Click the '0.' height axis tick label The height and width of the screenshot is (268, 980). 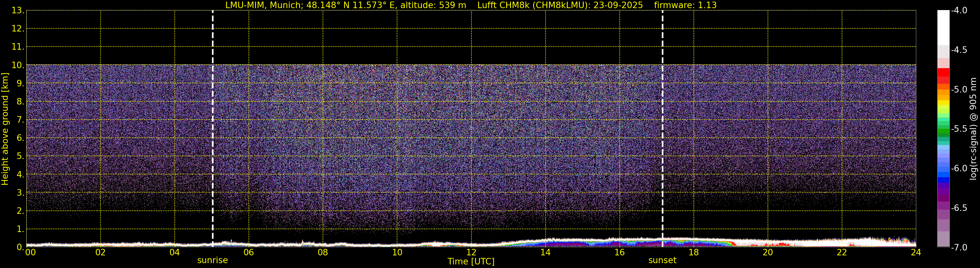click(20, 247)
